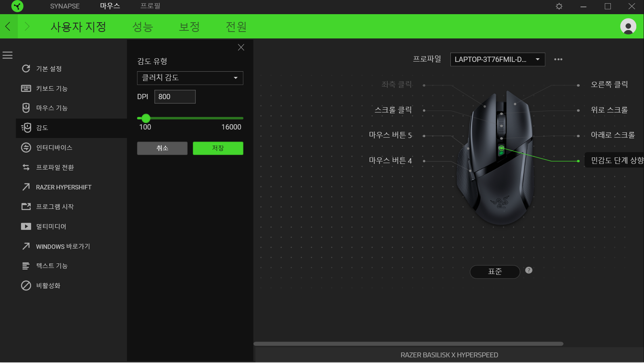The width and height of the screenshot is (644, 363).
Task: Open the 성능 tab
Action: (x=143, y=27)
